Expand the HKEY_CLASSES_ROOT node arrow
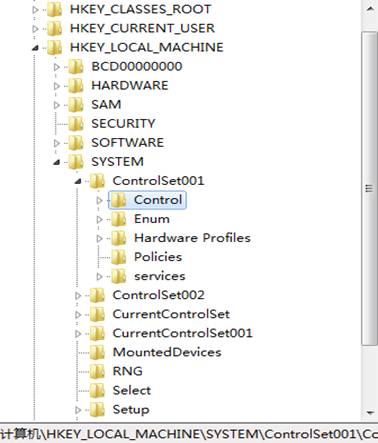The image size is (378, 443). (35, 10)
